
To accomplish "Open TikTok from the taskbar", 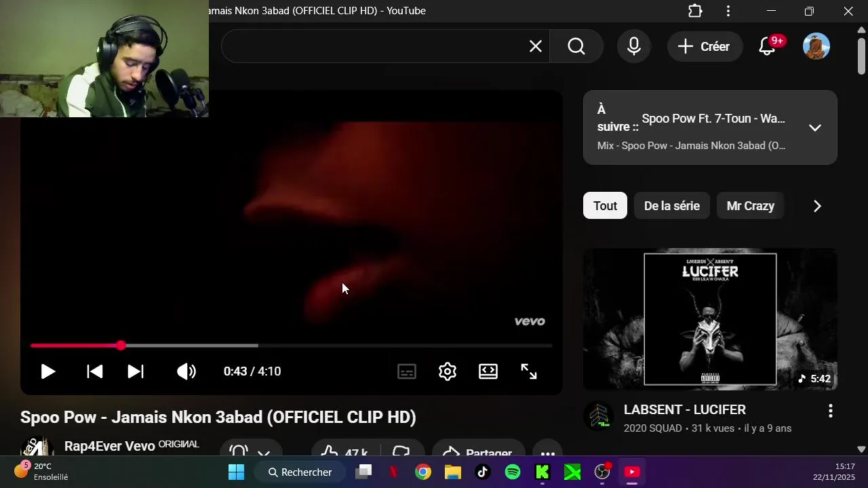I will [x=483, y=472].
